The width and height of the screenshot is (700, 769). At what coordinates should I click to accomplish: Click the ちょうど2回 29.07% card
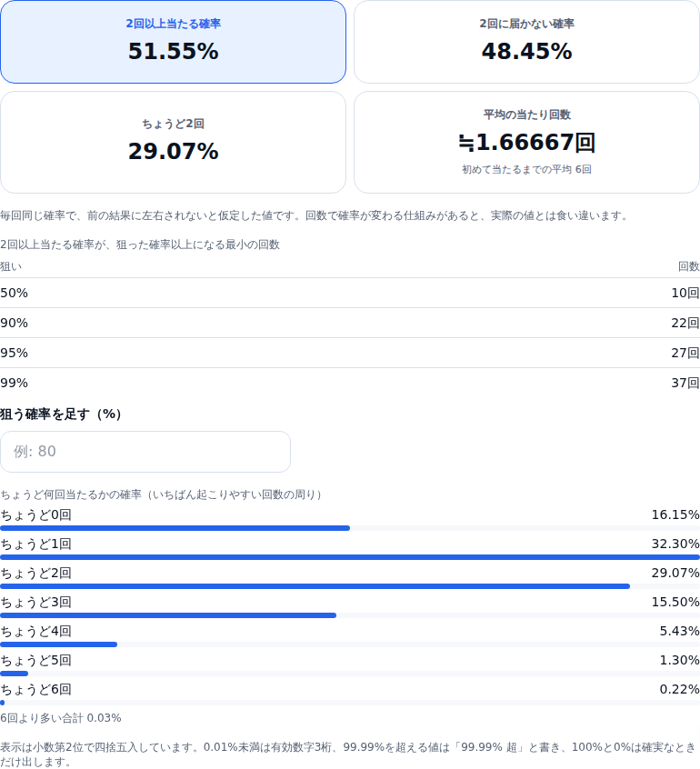173,142
